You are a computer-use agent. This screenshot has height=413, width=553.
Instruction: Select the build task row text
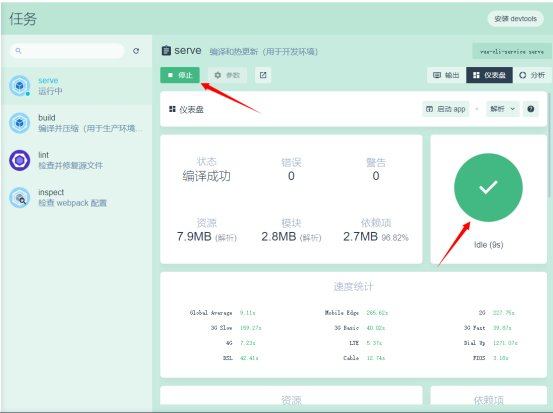[90, 123]
